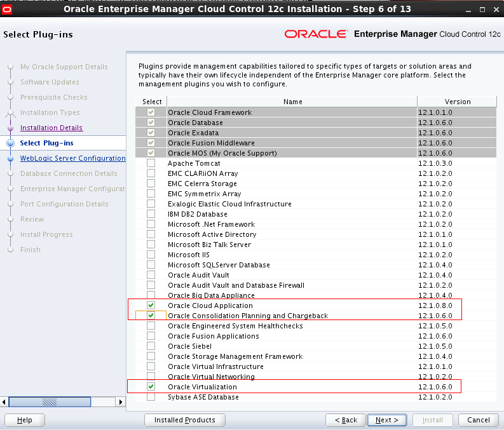This screenshot has height=430, width=504.
Task: Click the Help button
Action: tap(25, 420)
